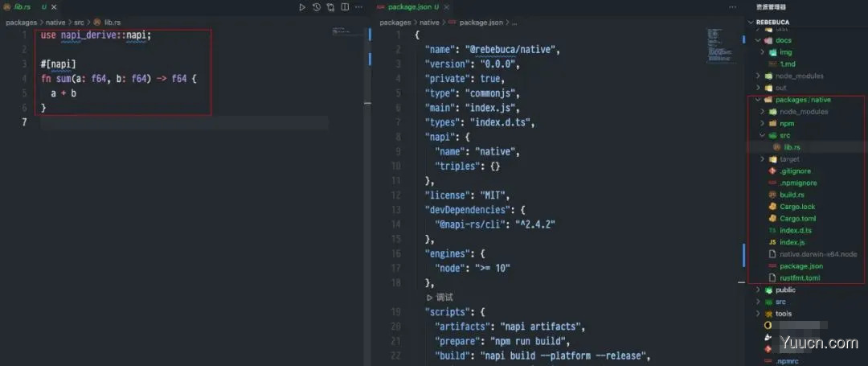Click '"license": "MIT"' line in package.json

coord(467,195)
